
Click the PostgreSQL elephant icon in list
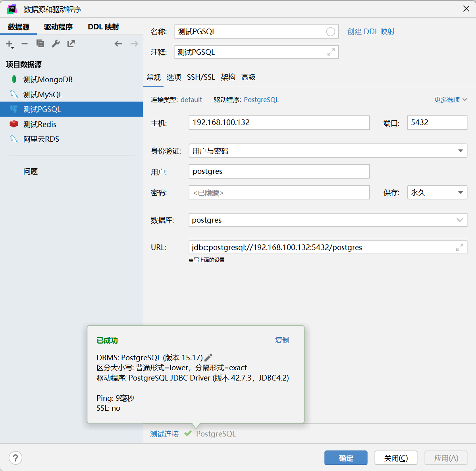pyautogui.click(x=14, y=109)
